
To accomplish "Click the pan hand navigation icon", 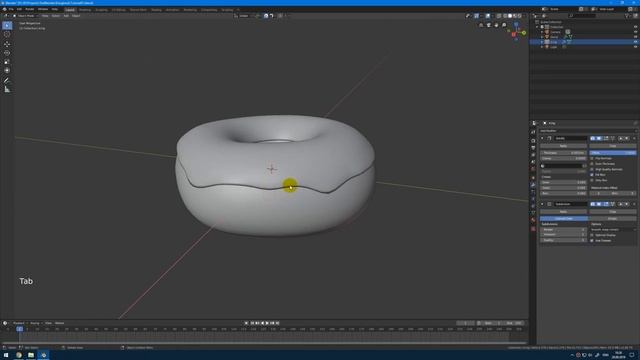I will [x=496, y=25].
